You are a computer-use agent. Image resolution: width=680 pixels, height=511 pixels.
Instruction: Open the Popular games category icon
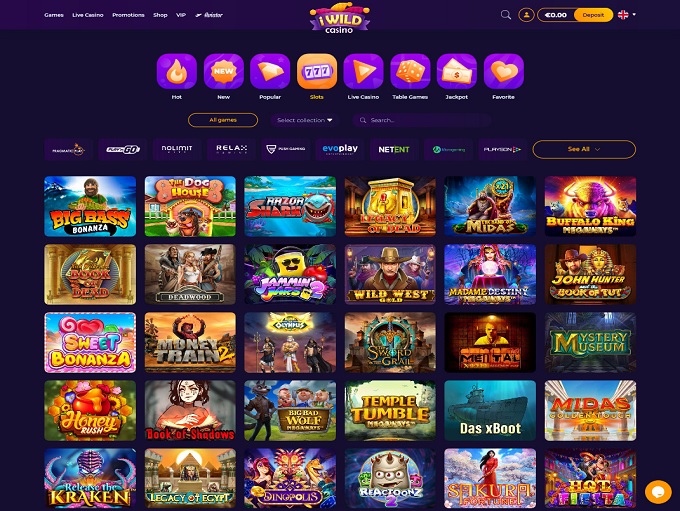270,71
